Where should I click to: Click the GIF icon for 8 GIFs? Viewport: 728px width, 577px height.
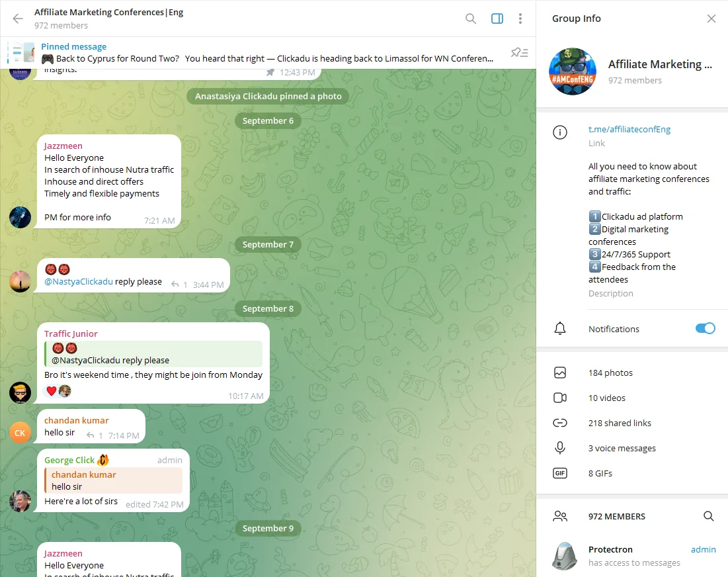pos(560,473)
